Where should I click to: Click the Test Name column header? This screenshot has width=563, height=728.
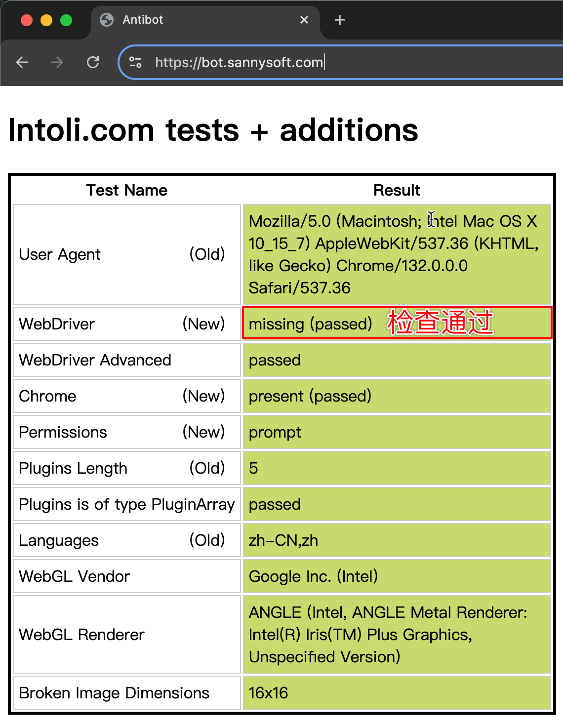127,190
